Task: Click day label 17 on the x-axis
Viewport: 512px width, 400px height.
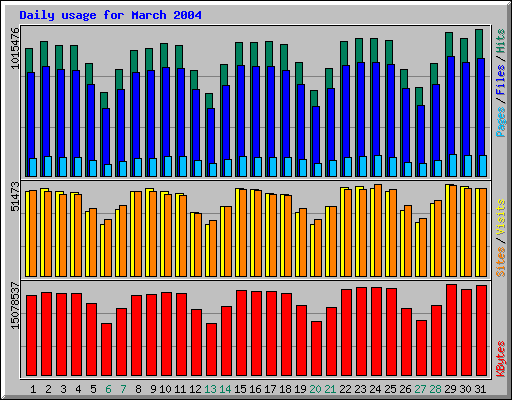Action: (270, 389)
